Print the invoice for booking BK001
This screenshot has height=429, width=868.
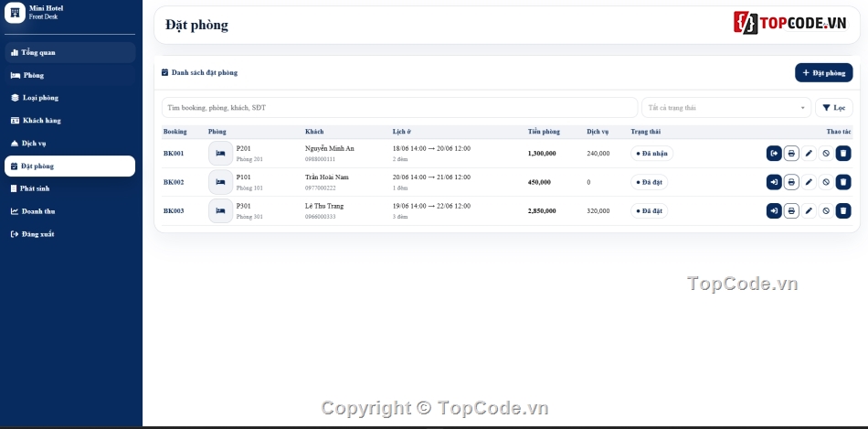pos(791,154)
